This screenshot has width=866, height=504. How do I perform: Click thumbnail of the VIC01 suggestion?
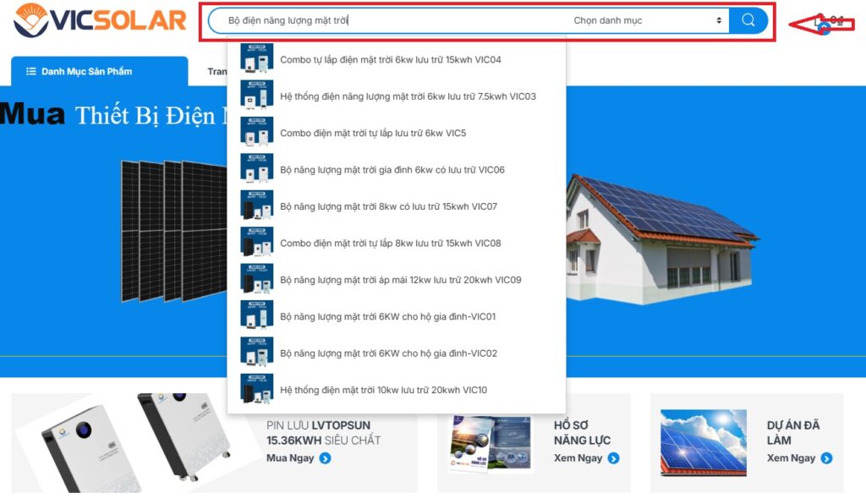[x=257, y=315]
